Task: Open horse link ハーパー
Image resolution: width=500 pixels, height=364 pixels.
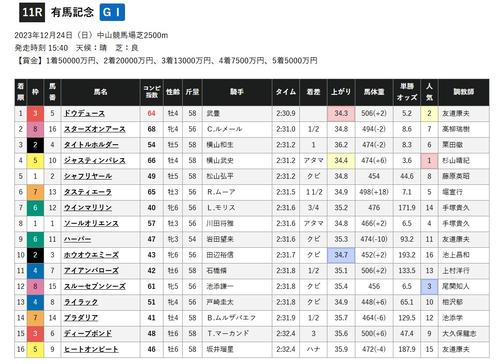Action: 77,239
